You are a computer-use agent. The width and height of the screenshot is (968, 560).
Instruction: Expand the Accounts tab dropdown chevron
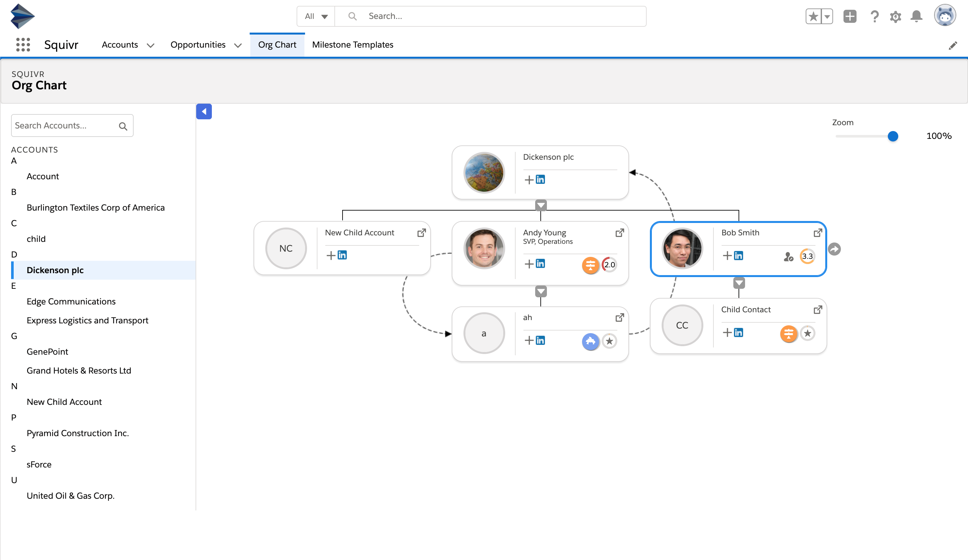click(151, 45)
